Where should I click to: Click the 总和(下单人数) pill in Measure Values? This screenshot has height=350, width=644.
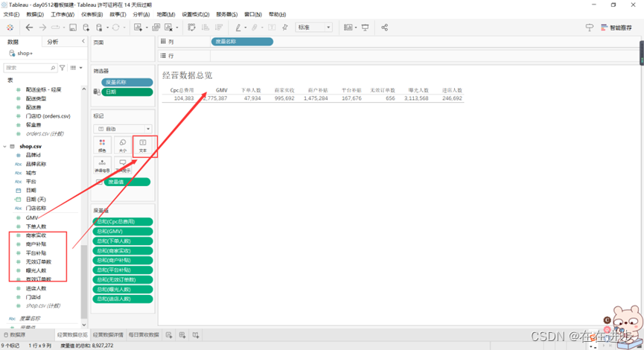[x=123, y=241]
